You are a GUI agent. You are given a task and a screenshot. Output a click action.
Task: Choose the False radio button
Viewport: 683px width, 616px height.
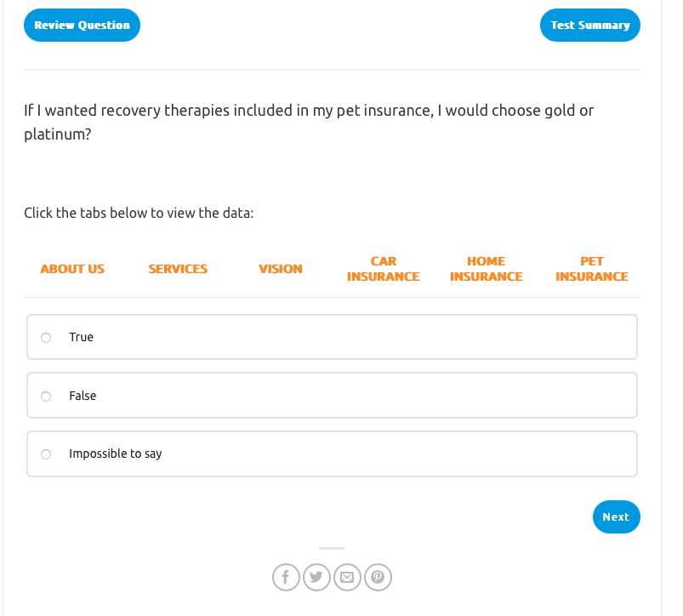point(46,396)
